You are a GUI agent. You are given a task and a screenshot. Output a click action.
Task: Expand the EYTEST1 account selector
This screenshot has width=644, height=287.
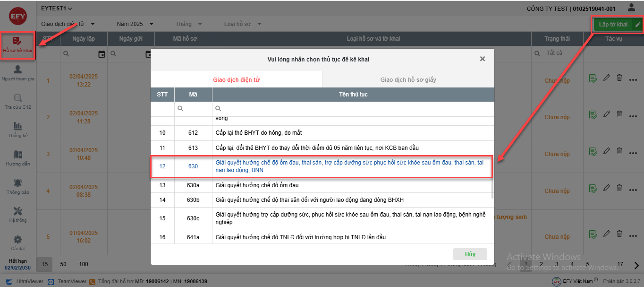[x=57, y=9]
